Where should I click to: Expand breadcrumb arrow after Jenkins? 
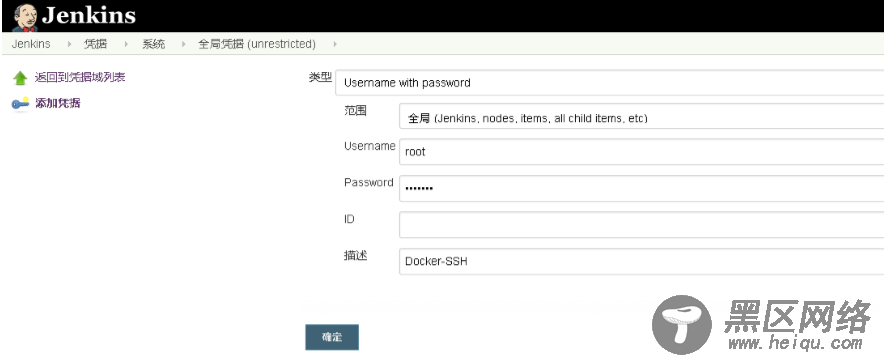pyautogui.click(x=69, y=44)
